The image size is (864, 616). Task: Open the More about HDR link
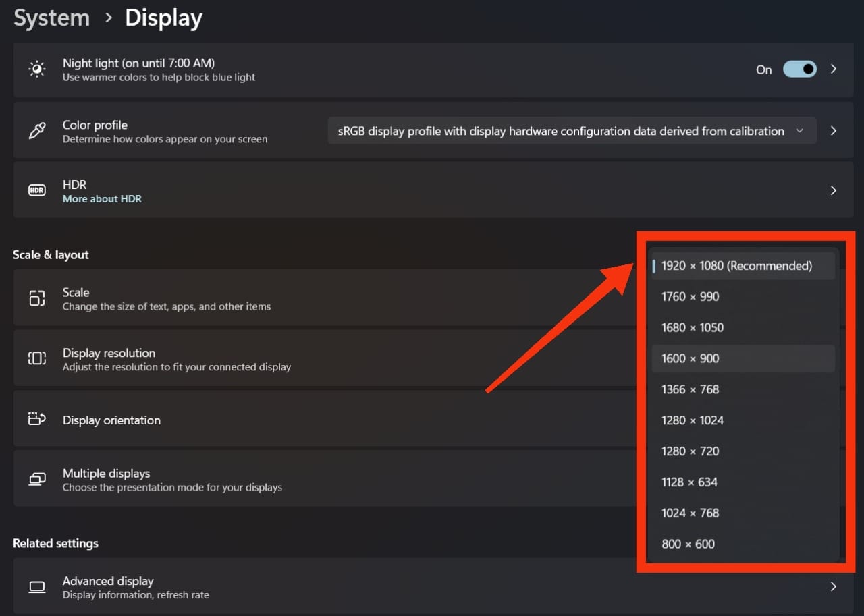pos(102,199)
